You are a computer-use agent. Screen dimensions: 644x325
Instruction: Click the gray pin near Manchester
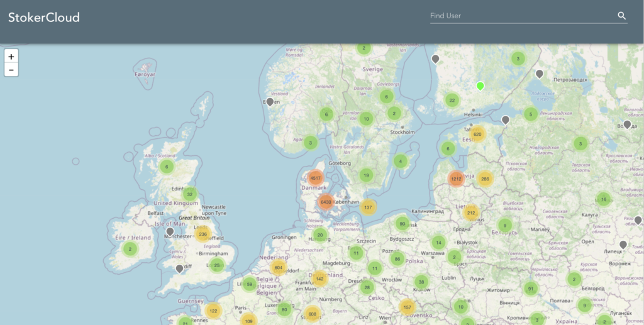pos(170,231)
